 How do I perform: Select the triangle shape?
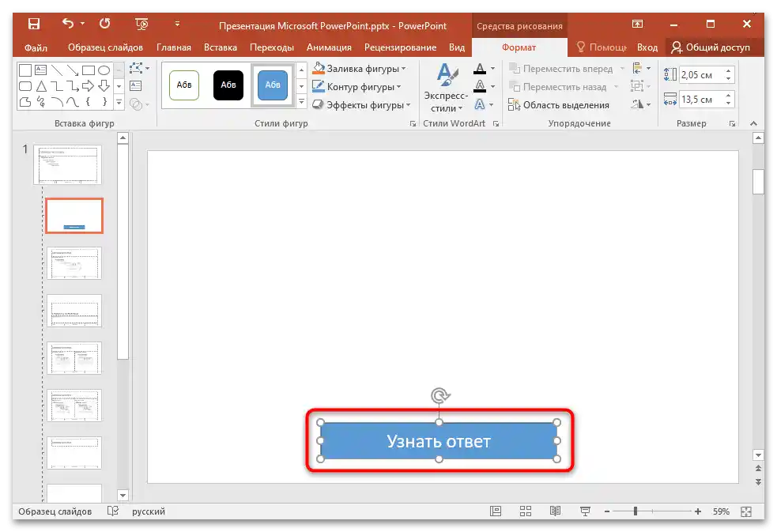coord(41,86)
